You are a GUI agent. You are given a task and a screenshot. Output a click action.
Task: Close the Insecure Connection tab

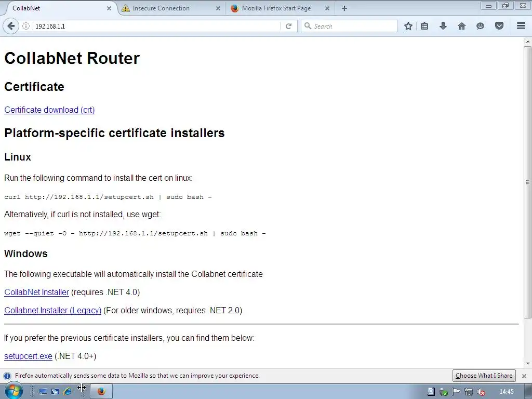click(x=218, y=8)
